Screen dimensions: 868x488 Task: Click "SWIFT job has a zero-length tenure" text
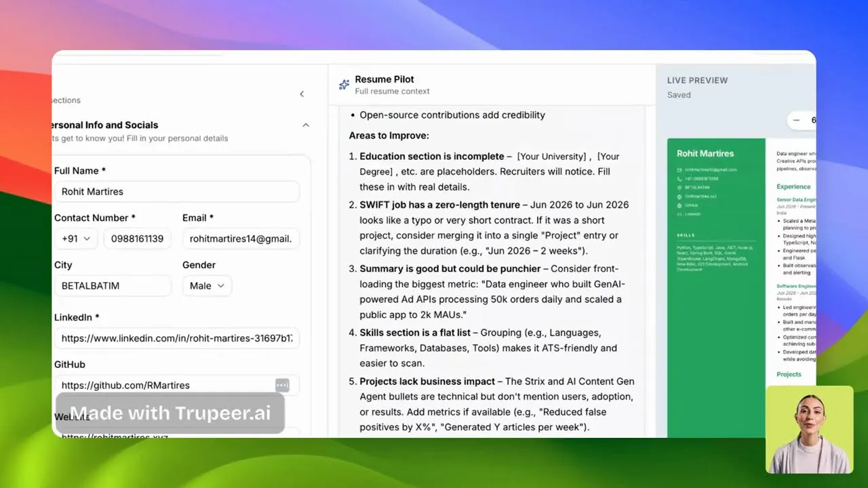coord(439,205)
